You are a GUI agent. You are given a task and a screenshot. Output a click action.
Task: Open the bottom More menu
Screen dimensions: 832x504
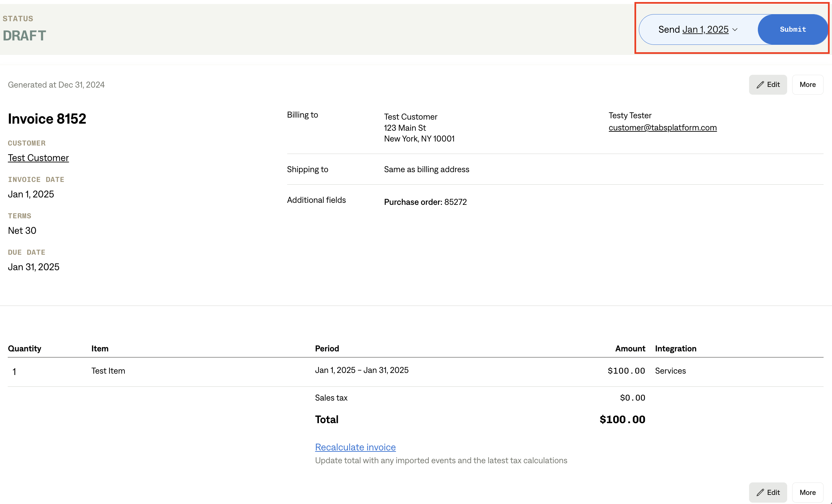[x=807, y=492]
